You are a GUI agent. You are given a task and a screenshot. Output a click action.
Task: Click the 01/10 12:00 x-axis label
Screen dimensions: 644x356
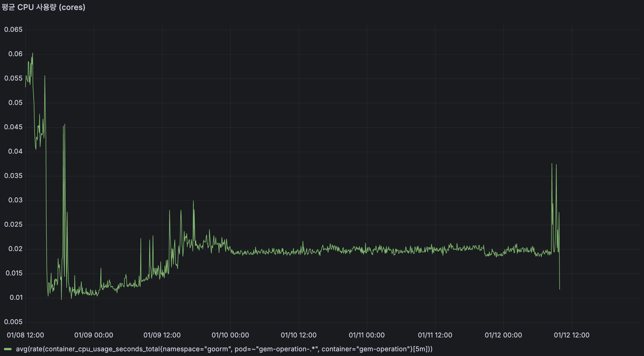click(x=299, y=335)
